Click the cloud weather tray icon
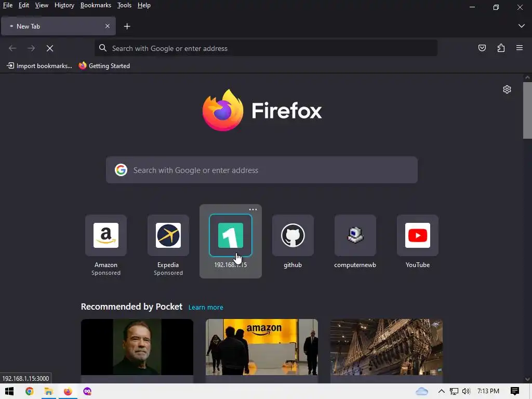Viewport: 532px width, 399px height. click(422, 391)
